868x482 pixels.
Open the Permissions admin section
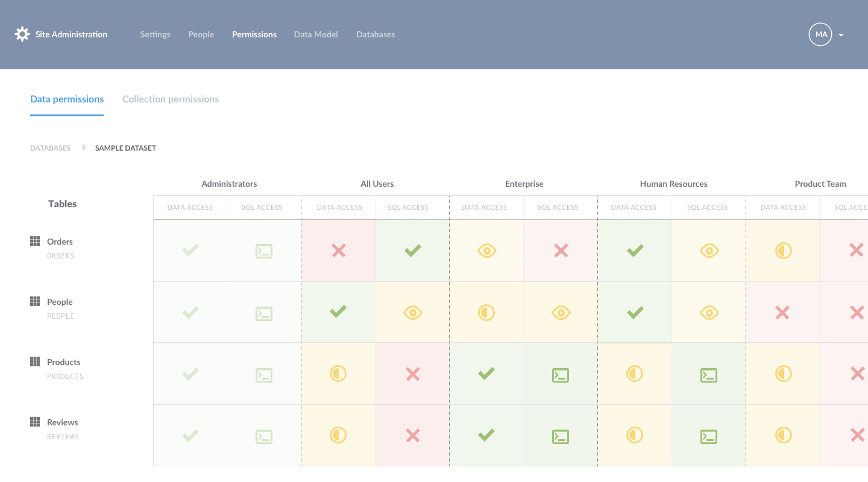[254, 34]
